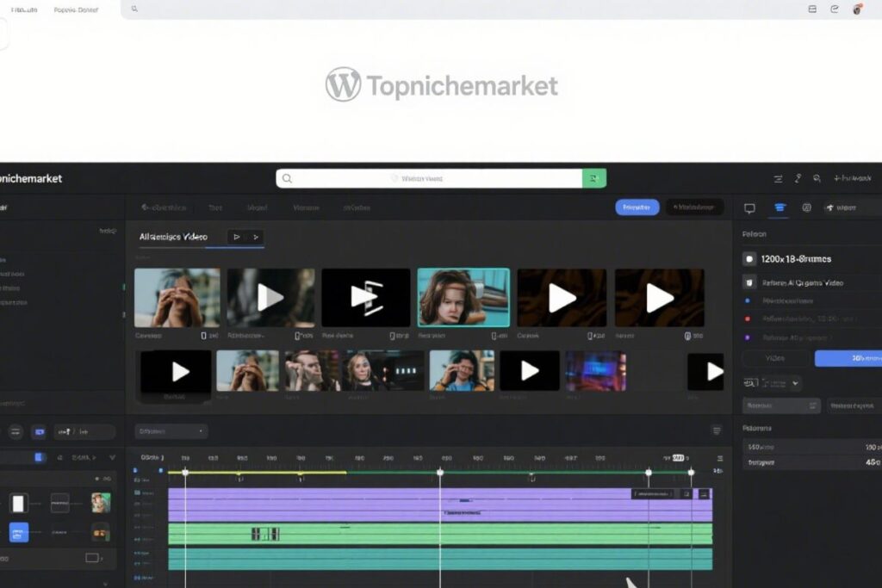Open the first-row thumbnail of hands covering a face
The height and width of the screenshot is (588, 882).
[177, 297]
